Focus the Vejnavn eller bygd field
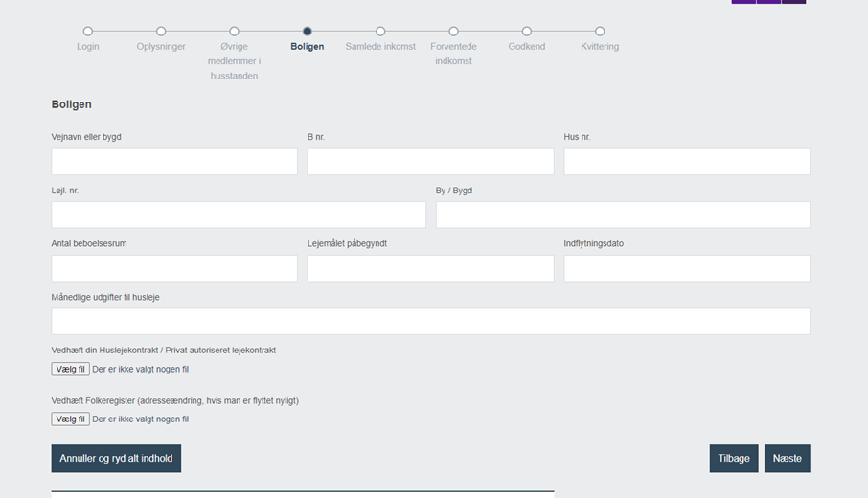Viewport: 868px width, 498px height. [174, 162]
